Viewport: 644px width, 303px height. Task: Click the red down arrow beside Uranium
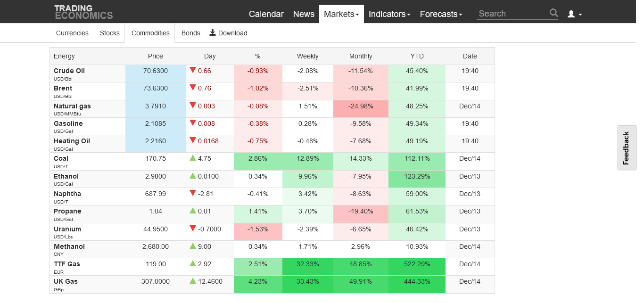[x=192, y=229]
